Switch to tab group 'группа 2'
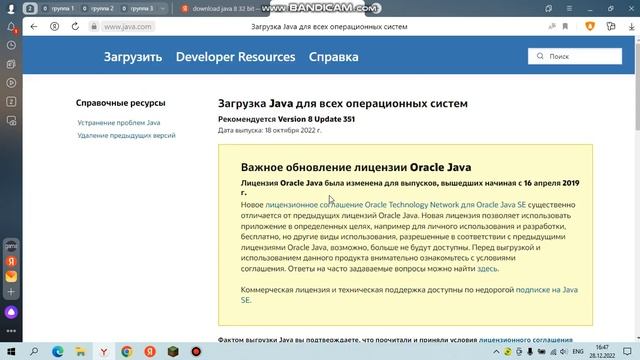This screenshot has height=360, width=640. point(98,8)
